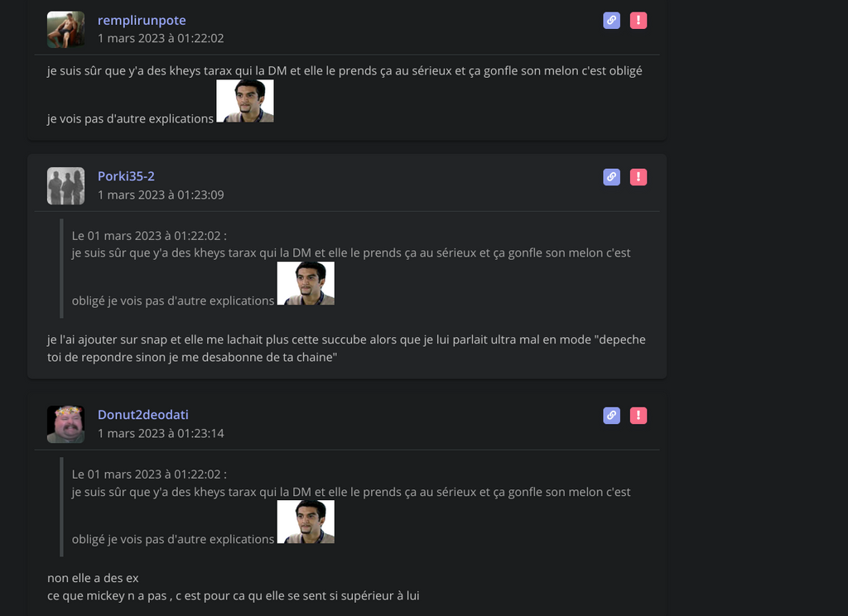Click Donut2deodati's flower-crown avatar

coord(66,425)
